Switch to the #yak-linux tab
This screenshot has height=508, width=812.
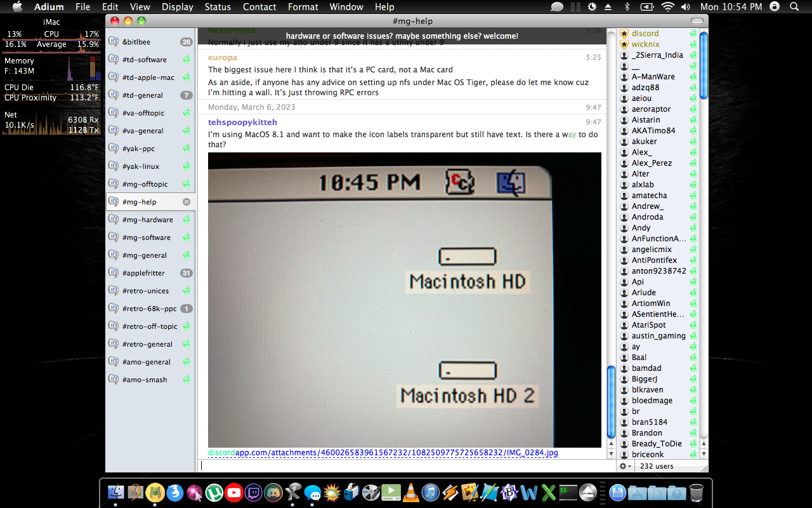pyautogui.click(x=150, y=166)
